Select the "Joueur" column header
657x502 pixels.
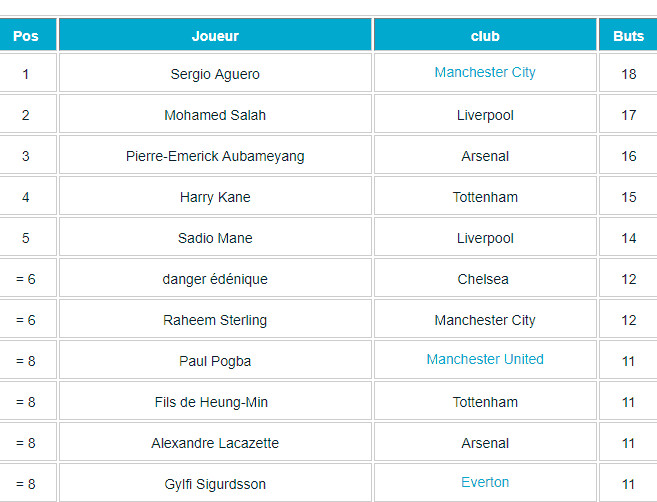pyautogui.click(x=215, y=36)
